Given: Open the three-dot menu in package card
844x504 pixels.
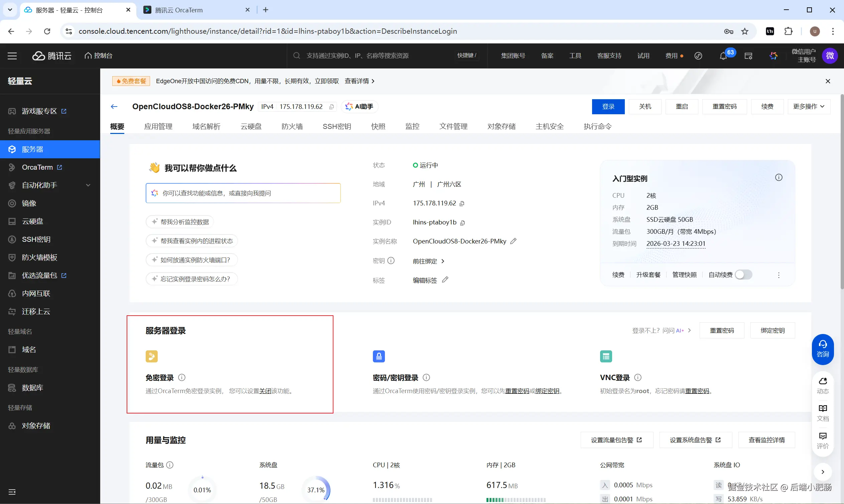Looking at the screenshot, I should 779,275.
